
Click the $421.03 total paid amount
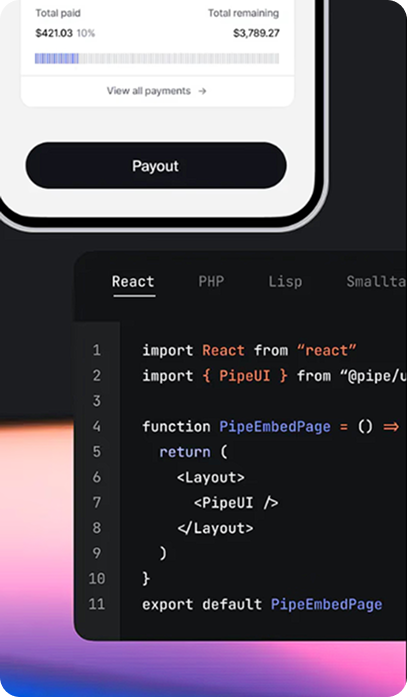(54, 33)
